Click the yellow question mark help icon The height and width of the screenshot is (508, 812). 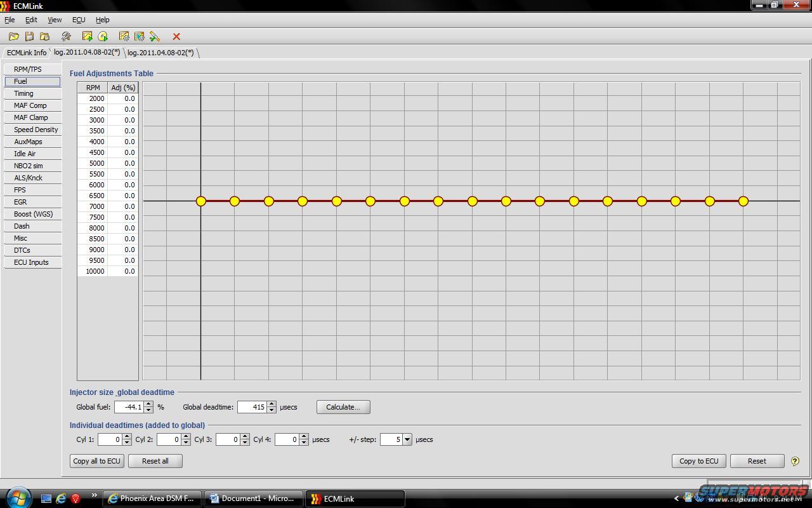point(795,461)
